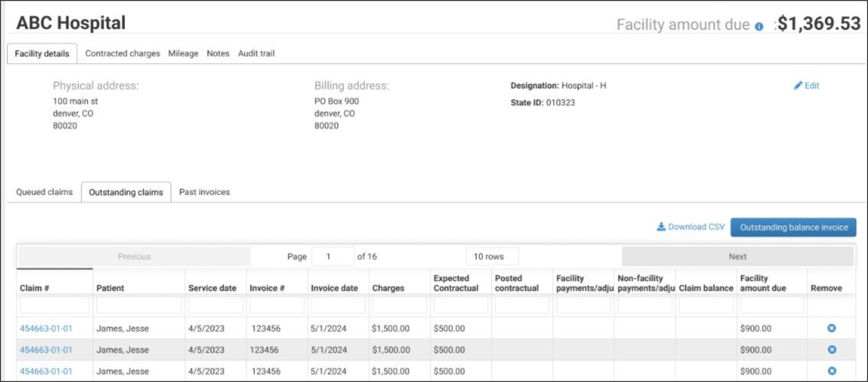Switch to the Queued claims tab
Image resolution: width=868 pixels, height=382 pixels.
coord(44,192)
